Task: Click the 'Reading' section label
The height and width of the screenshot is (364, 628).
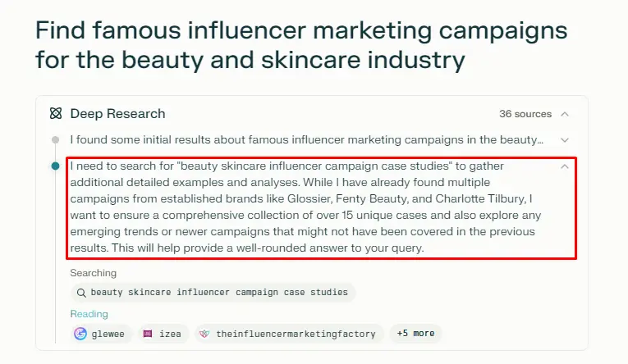Action: [x=89, y=314]
